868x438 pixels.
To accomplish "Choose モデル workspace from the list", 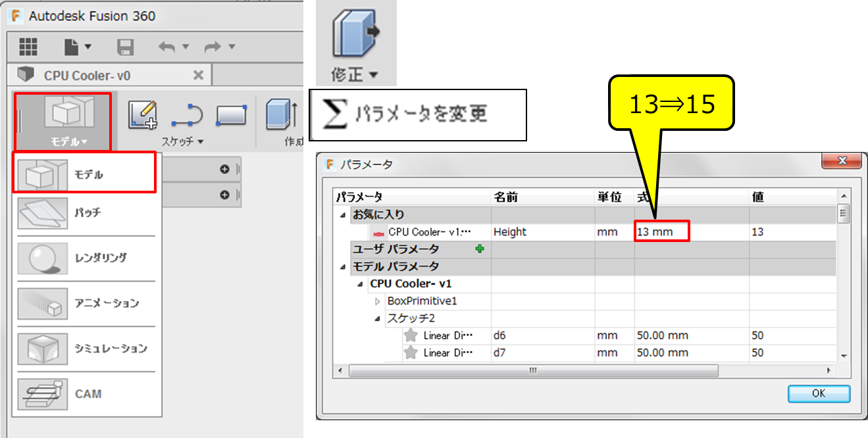I will tap(84, 173).
